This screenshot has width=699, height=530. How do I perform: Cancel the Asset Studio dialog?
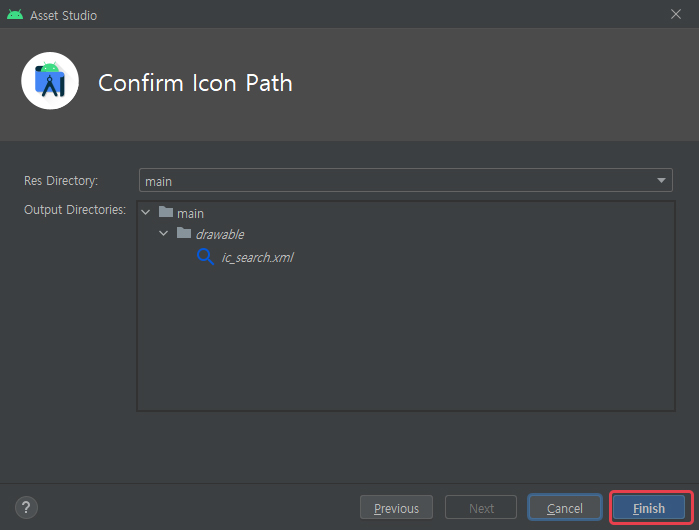click(x=564, y=508)
